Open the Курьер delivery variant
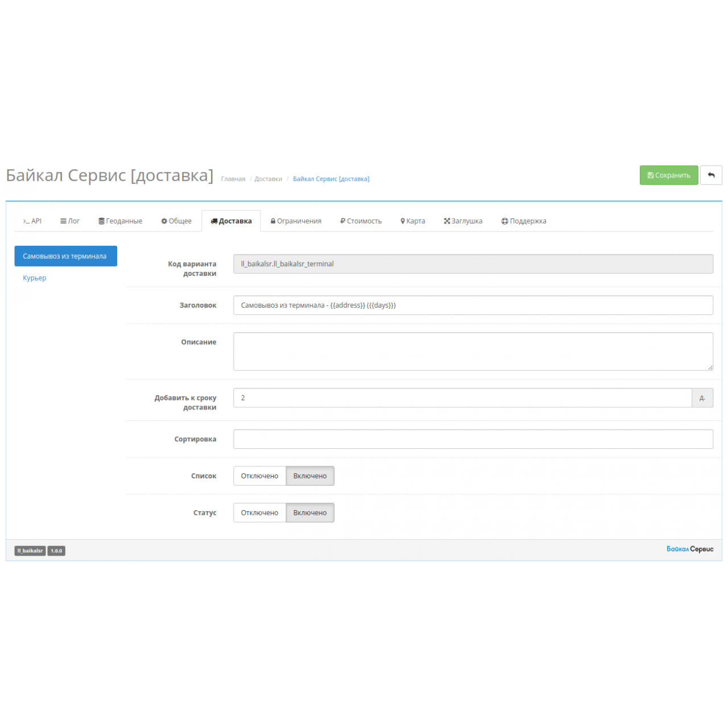728x728 pixels. 35,278
